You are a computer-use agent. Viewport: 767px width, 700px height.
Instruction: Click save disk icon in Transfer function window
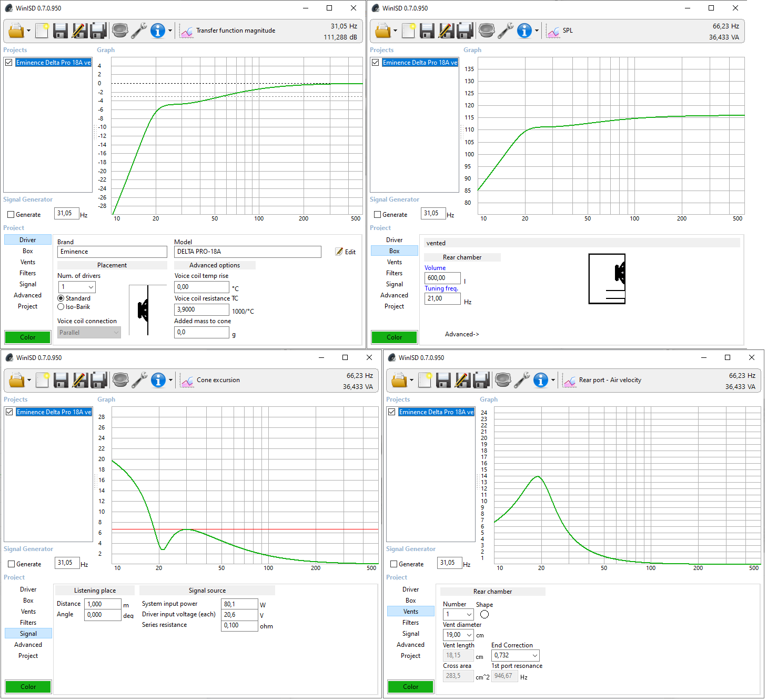(60, 31)
